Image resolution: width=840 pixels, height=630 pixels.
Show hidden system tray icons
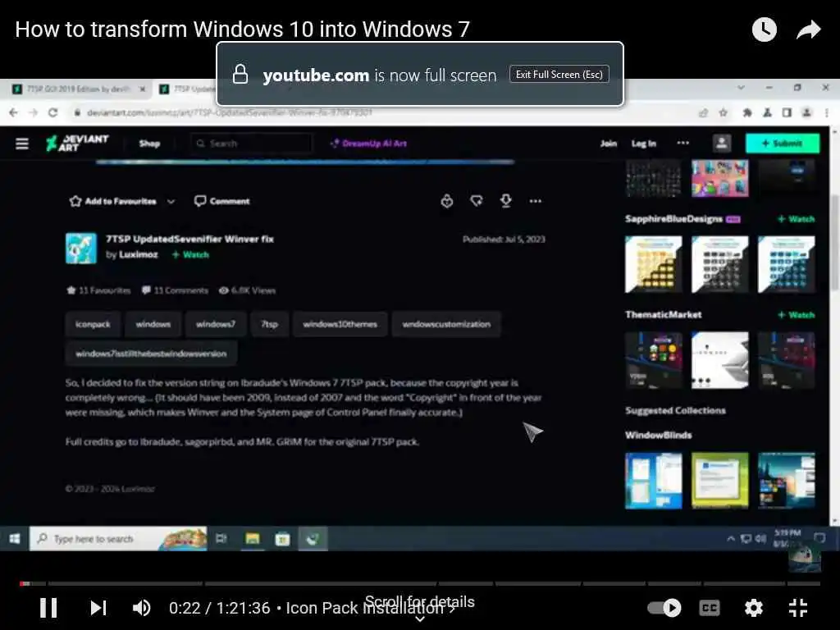coord(730,538)
